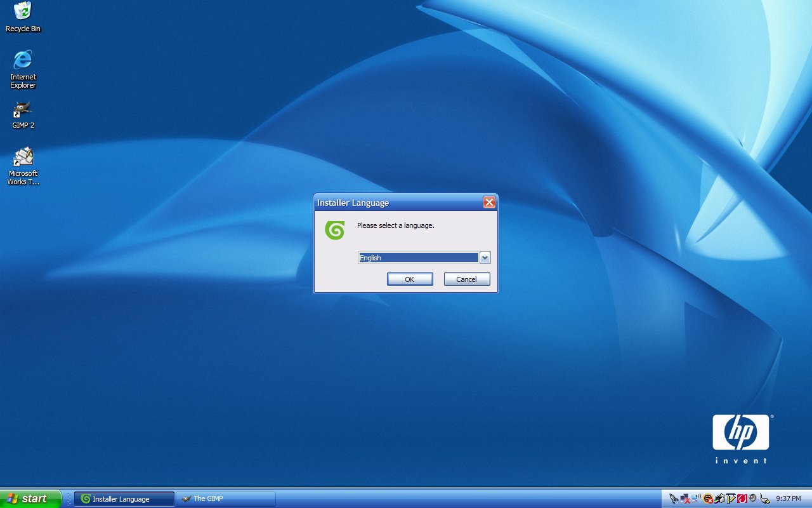The width and height of the screenshot is (812, 508).
Task: Confirm language with the OK button
Action: click(x=410, y=279)
